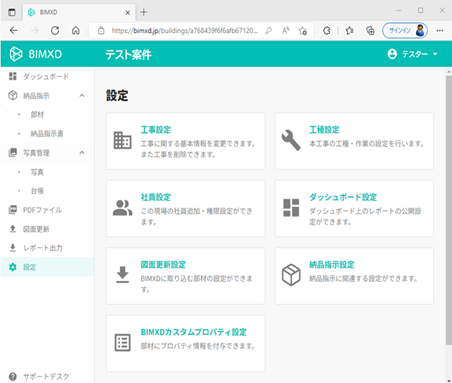Open the 社員設定 link
This screenshot has height=383, width=452.
pyautogui.click(x=156, y=197)
